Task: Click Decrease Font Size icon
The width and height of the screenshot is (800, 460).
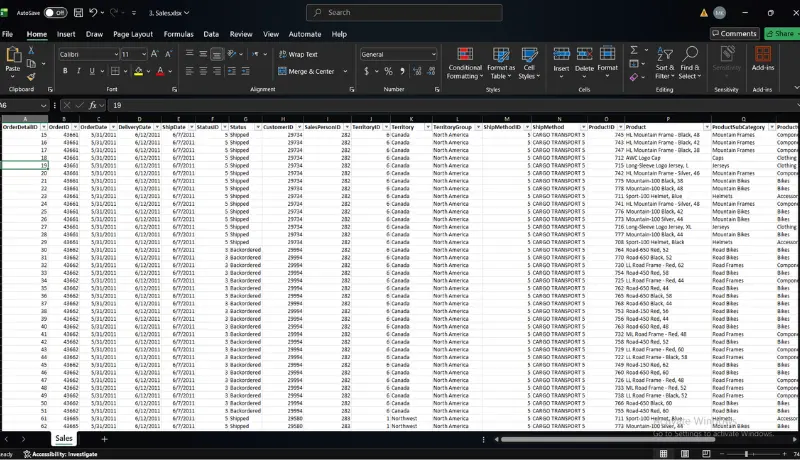Action: click(168, 54)
